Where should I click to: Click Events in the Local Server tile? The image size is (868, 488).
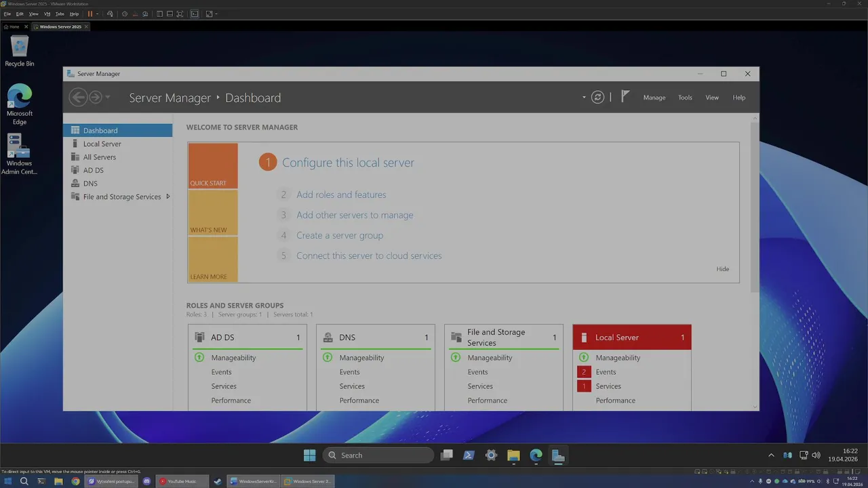[x=606, y=372]
